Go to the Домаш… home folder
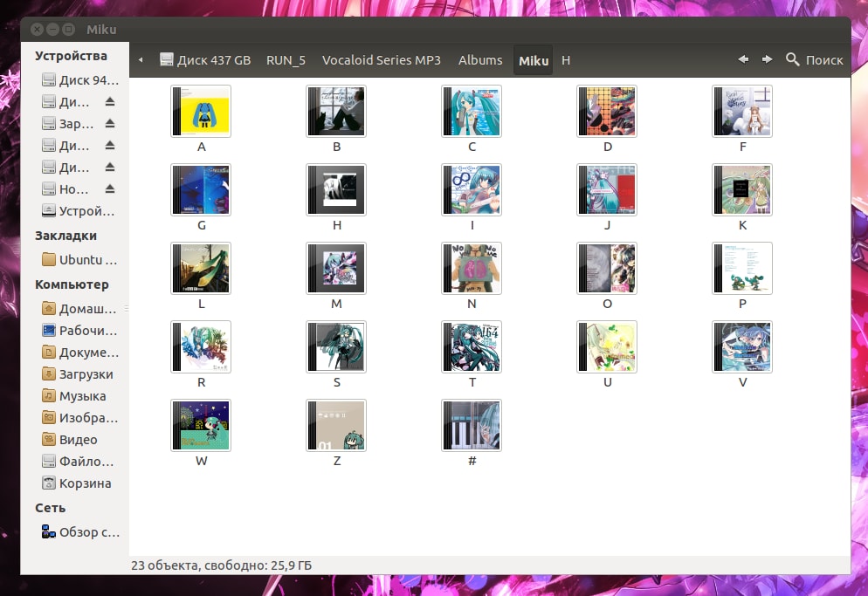Viewport: 868px width, 596px height. pyautogui.click(x=79, y=308)
